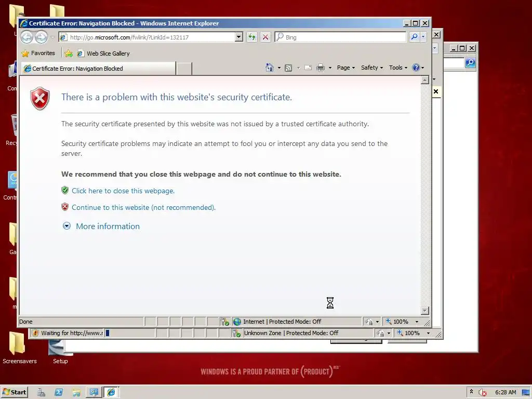Open the zoom level 100% button
The width and height of the screenshot is (532, 399).
[397, 322]
